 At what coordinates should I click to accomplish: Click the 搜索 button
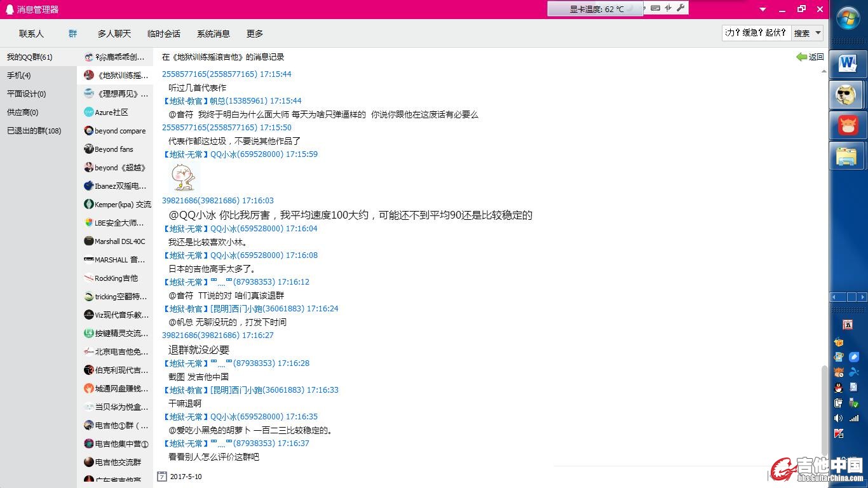click(x=802, y=33)
